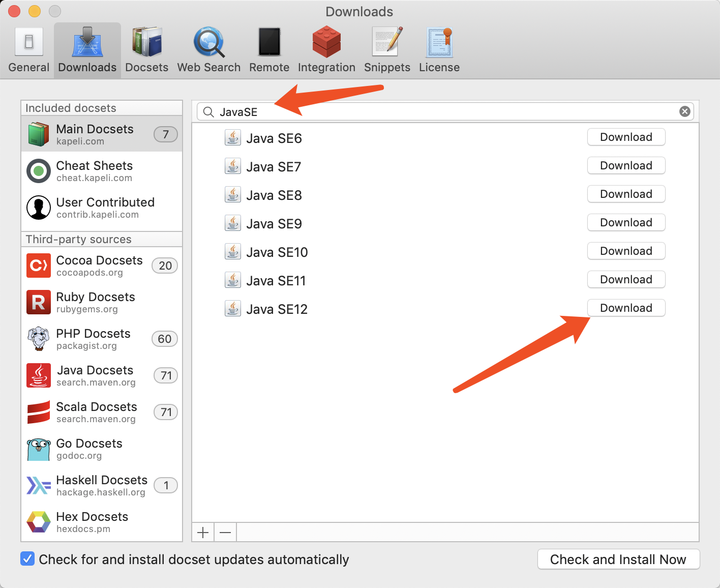Click the hexdocs.pm source text
Screen dimensions: 720x588
83,529
